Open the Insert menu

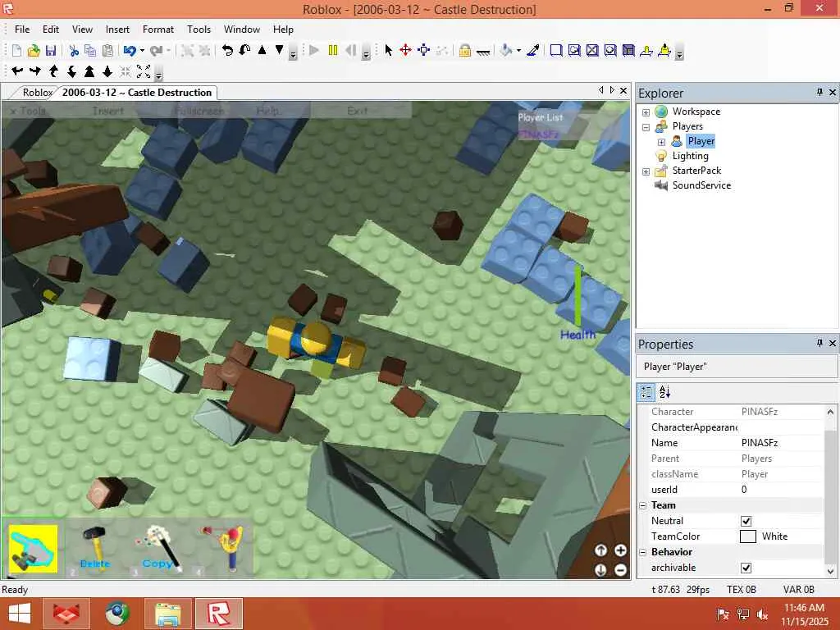pos(117,30)
